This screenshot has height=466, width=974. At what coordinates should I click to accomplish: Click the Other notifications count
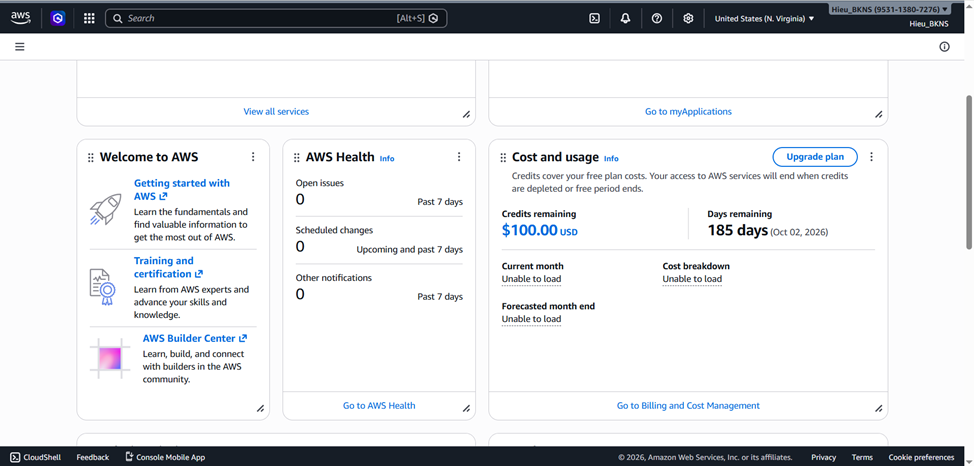click(x=300, y=294)
